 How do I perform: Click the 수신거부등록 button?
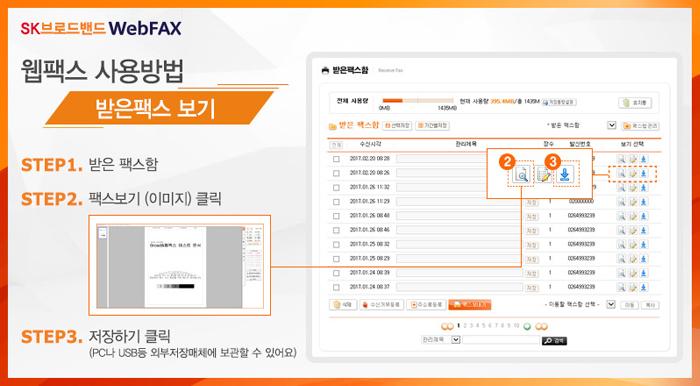382,305
